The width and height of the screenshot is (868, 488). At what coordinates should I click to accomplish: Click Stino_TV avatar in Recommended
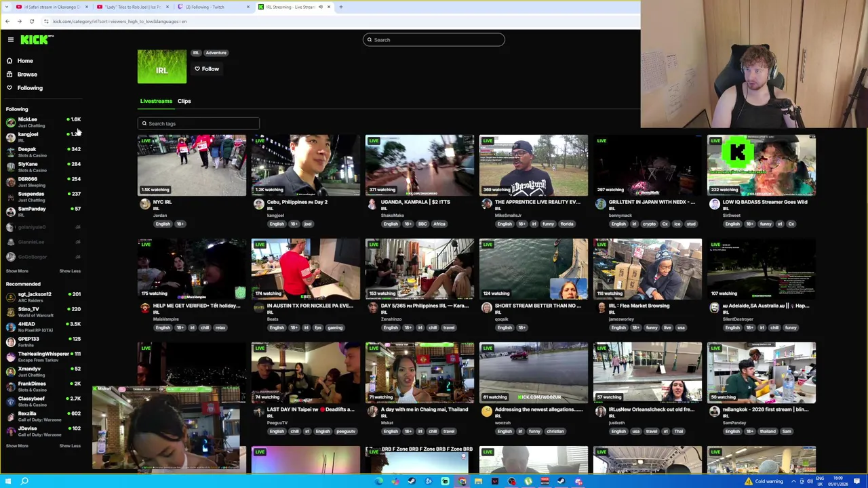pyautogui.click(x=10, y=312)
